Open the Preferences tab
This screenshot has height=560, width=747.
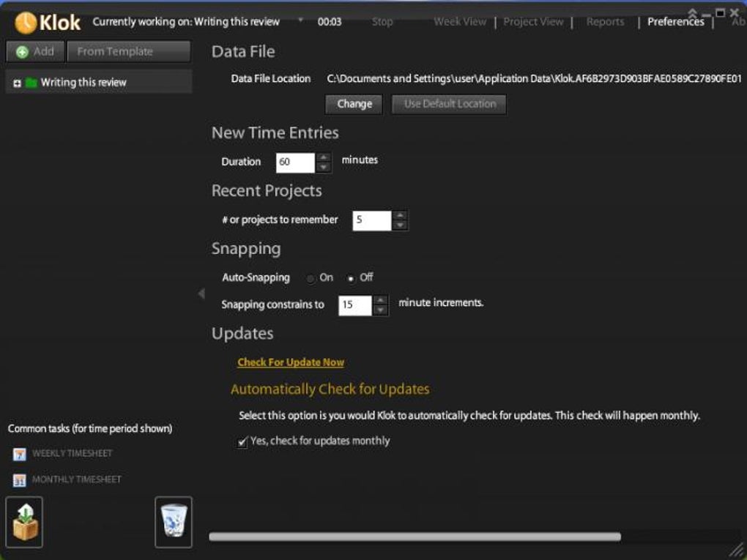[x=675, y=22]
